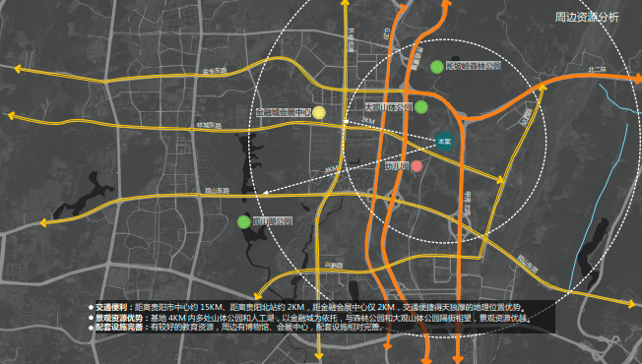Click the 金融城会展中心 text label
This screenshot has height=364, width=642.
[x=284, y=112]
